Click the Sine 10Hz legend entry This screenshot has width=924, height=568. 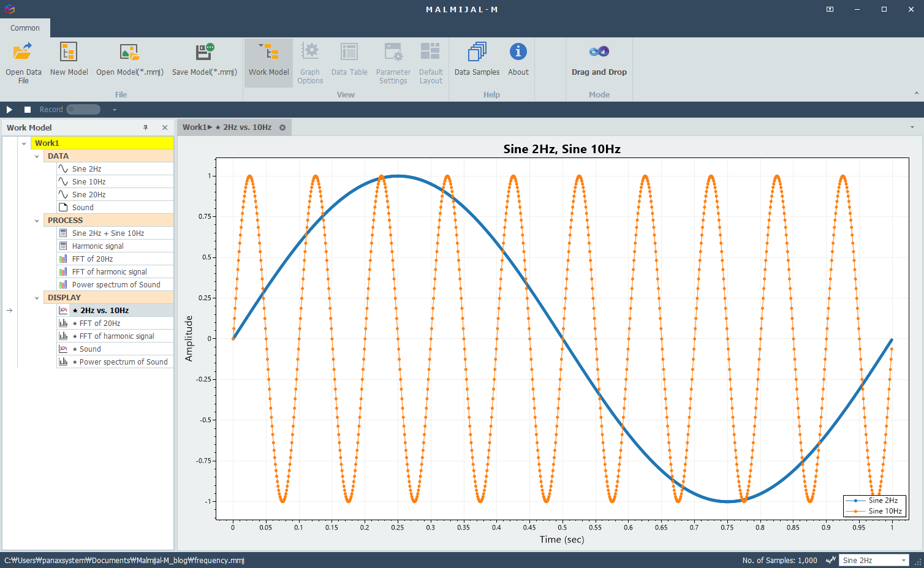874,511
